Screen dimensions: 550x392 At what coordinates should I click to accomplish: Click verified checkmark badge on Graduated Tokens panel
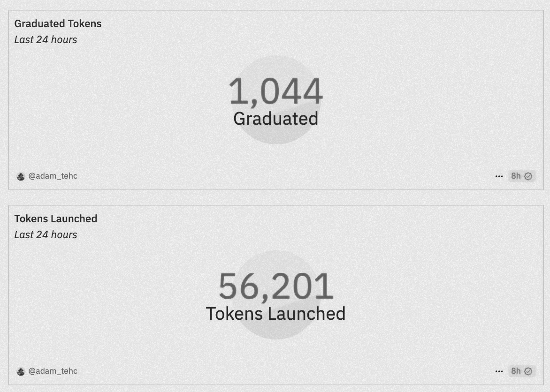[x=528, y=176]
